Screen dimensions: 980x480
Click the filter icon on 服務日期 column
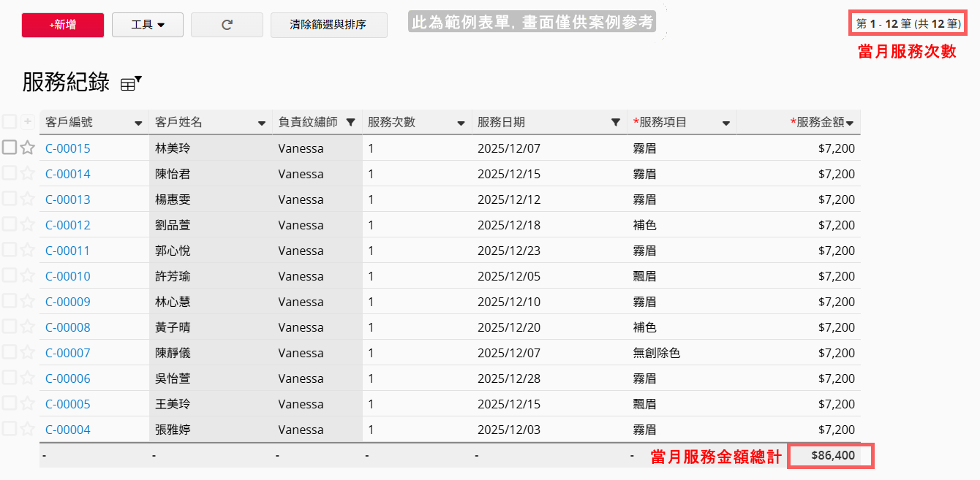[616, 123]
